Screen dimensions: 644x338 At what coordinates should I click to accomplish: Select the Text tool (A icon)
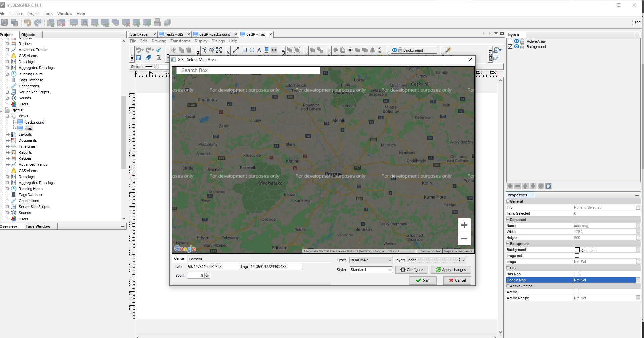tap(259, 50)
